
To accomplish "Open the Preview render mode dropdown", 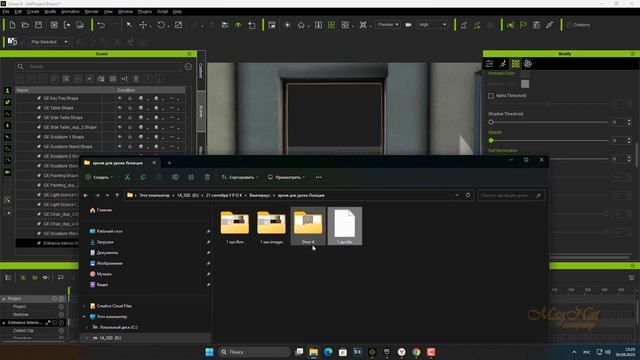I will 388,25.
